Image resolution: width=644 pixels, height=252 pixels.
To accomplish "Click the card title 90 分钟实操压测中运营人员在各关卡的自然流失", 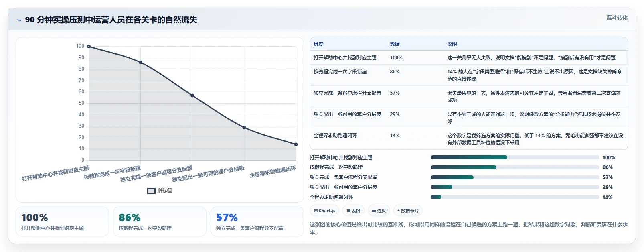I will tap(111, 20).
